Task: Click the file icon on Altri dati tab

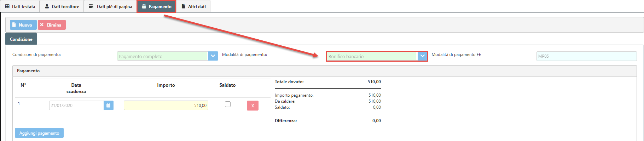Action: (183, 6)
